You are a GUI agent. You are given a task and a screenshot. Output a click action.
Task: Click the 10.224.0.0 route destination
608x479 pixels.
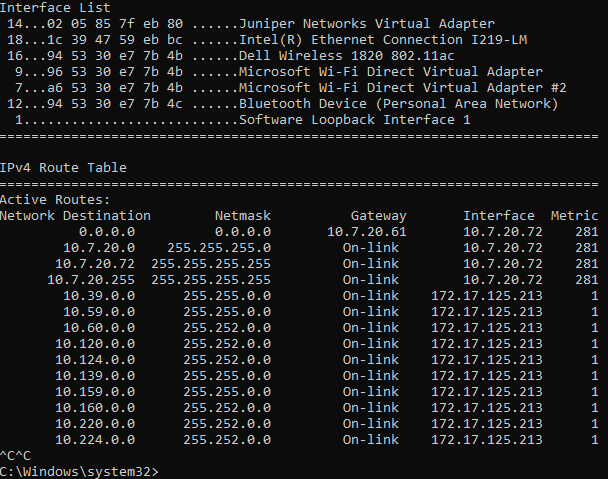tap(95, 439)
